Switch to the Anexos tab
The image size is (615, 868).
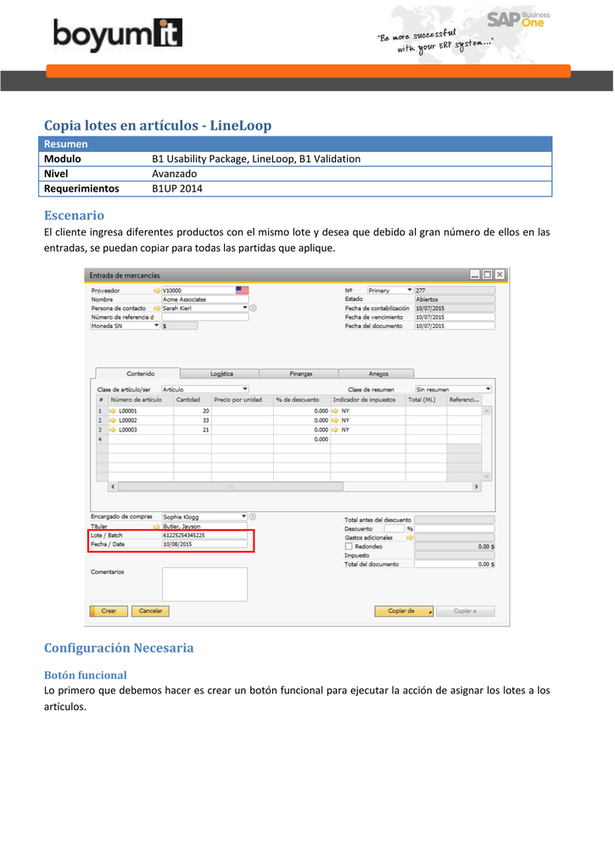[376, 374]
